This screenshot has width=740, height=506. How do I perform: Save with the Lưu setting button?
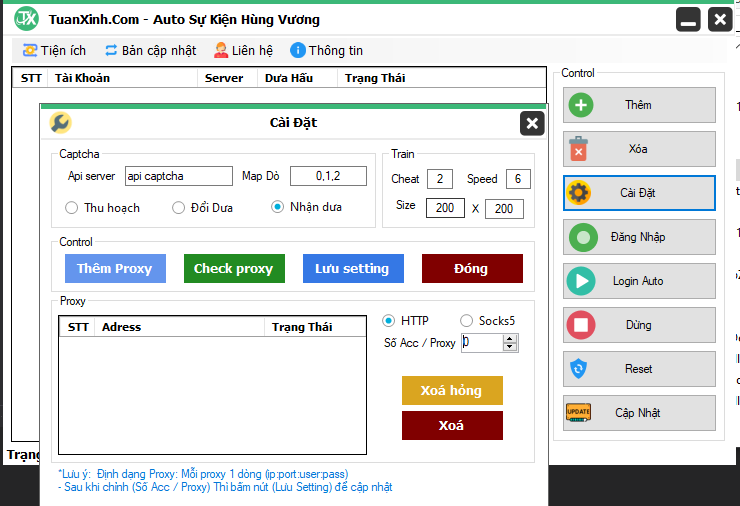[352, 268]
